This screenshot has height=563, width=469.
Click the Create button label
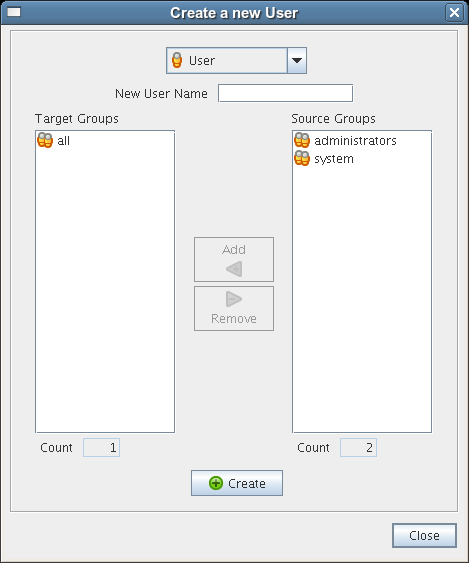(247, 483)
